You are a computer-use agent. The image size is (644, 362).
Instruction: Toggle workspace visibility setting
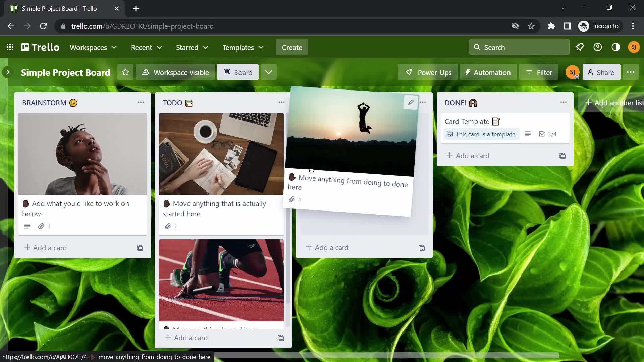(x=177, y=72)
